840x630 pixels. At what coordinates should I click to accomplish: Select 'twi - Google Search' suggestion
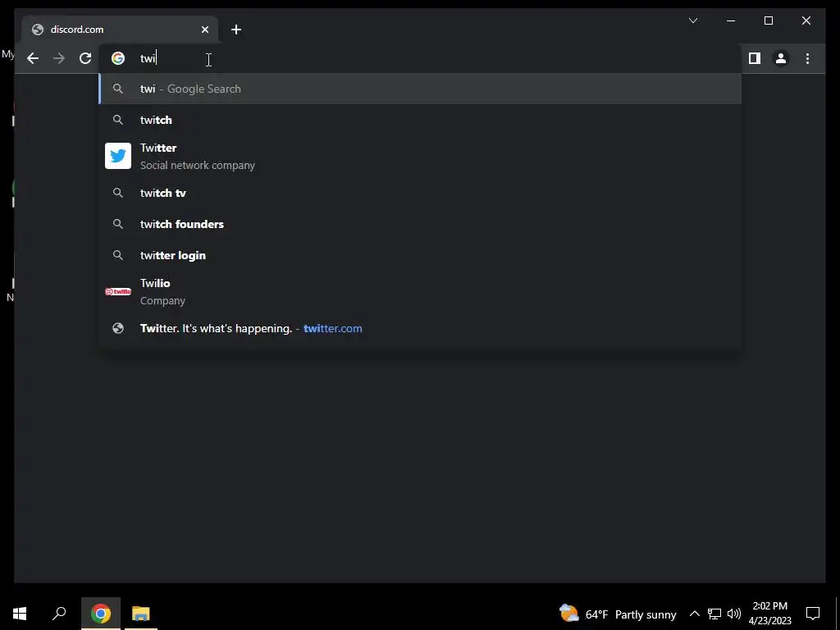(420, 89)
